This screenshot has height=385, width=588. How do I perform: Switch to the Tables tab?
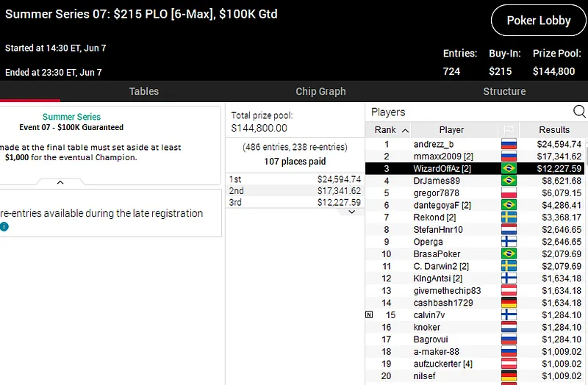click(x=143, y=91)
